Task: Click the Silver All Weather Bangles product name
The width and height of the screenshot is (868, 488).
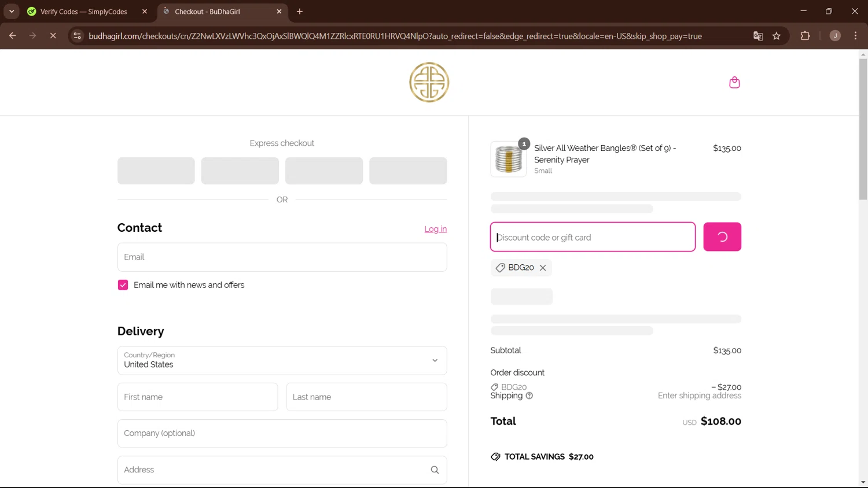Action: tap(605, 154)
